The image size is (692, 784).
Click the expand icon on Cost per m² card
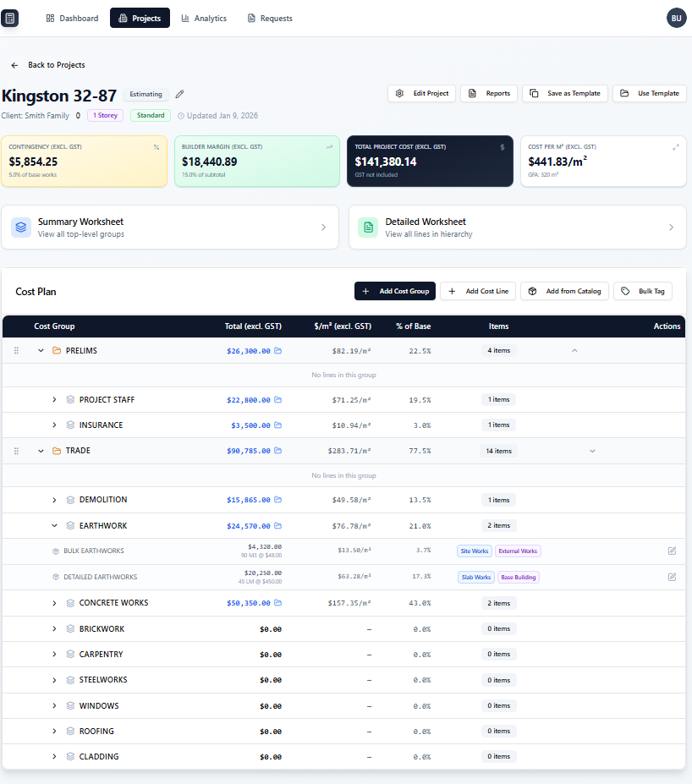click(x=675, y=147)
